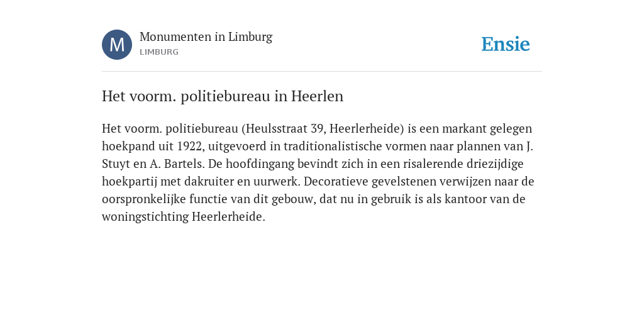
Task: Select the LIMBURG category label
Action: click(159, 52)
